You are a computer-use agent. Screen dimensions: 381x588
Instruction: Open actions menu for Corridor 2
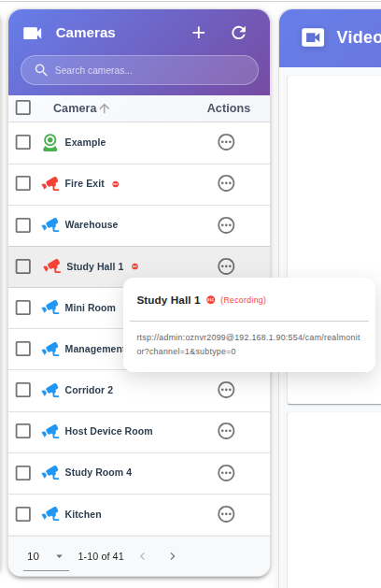(x=226, y=390)
